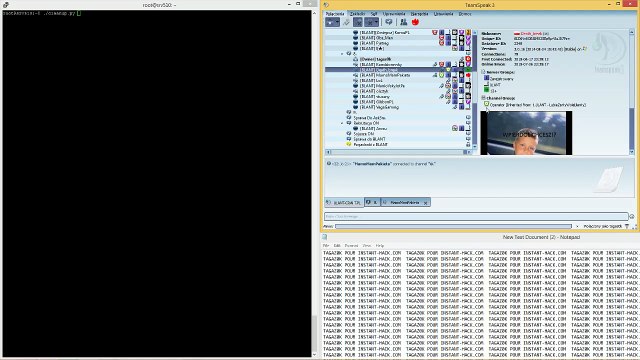
Task: Open the Help menu in Notepad
Action: pyautogui.click(x=380, y=246)
